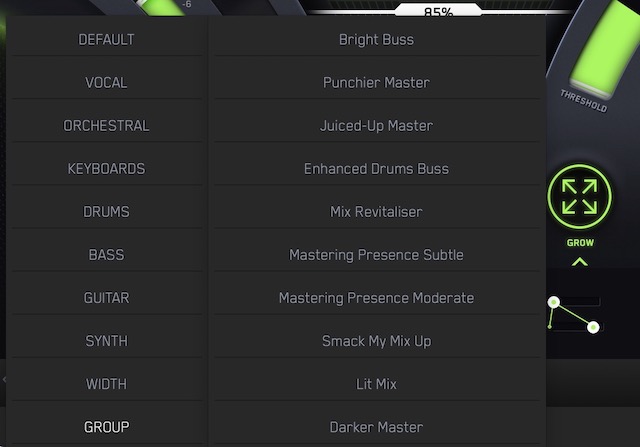Load the Punchier Master preset

click(376, 82)
